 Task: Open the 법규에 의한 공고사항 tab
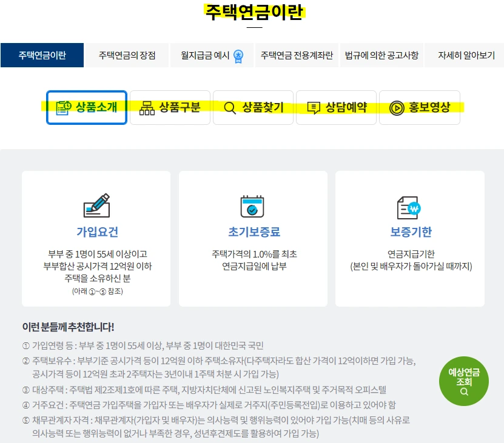coord(381,55)
